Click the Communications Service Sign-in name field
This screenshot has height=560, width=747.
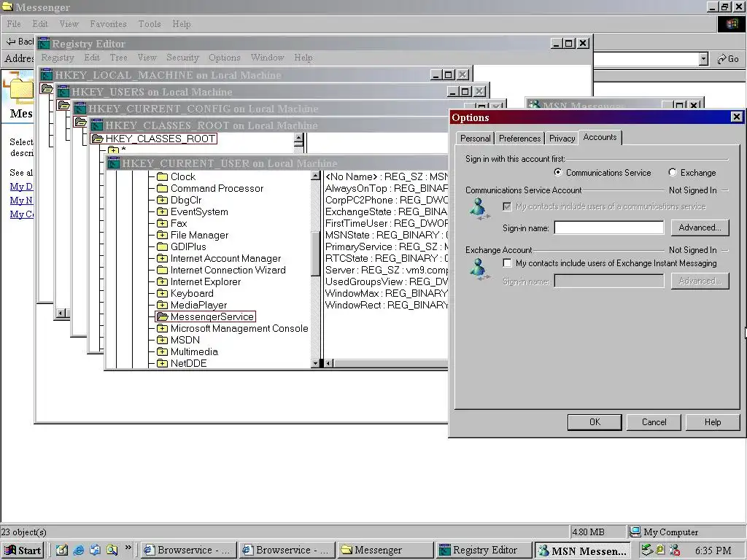(609, 227)
